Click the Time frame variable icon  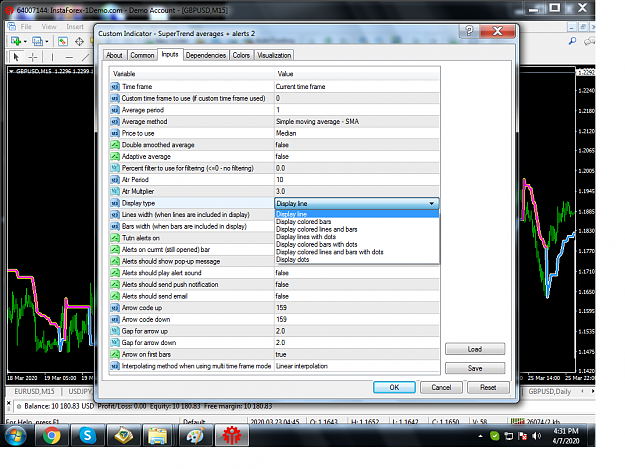click(x=115, y=86)
